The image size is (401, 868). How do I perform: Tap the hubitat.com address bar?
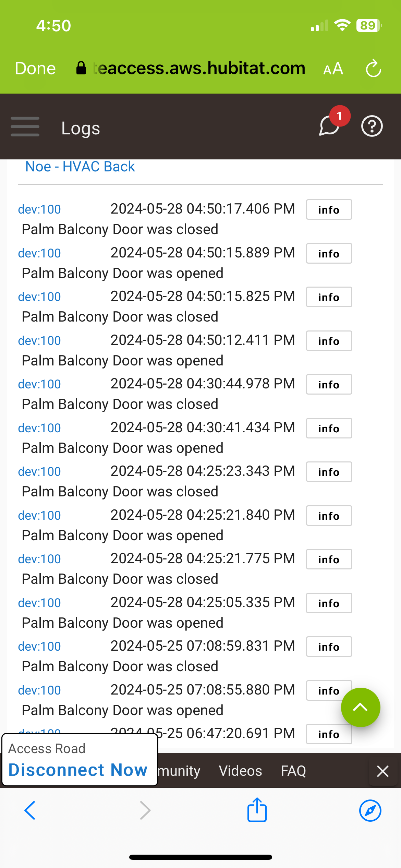point(199,69)
